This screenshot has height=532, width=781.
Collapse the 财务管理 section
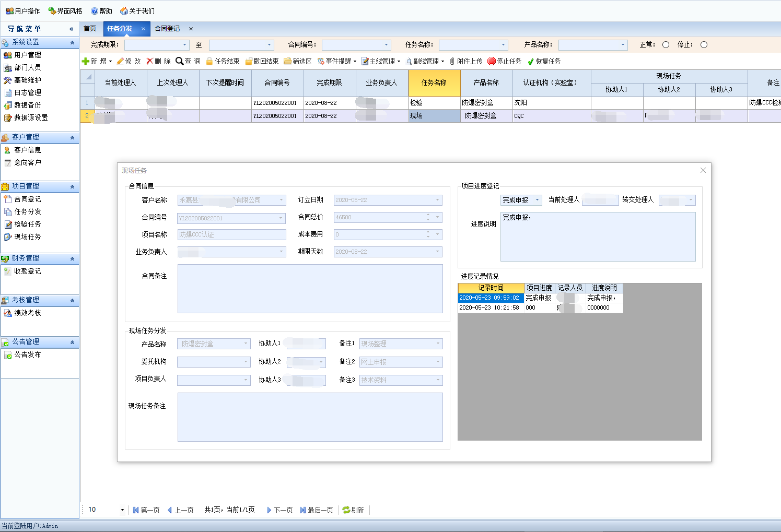point(72,258)
